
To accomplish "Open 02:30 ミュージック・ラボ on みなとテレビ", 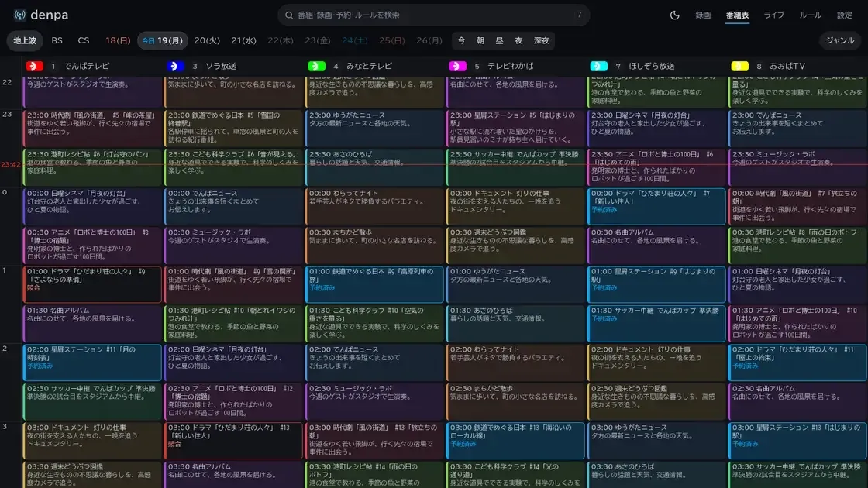I will click(x=374, y=402).
